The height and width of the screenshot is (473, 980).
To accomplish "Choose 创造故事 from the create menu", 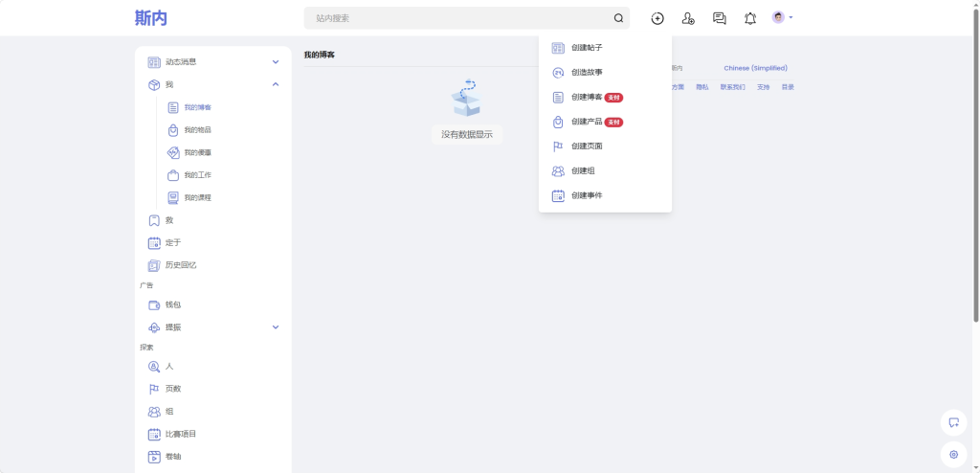I will tap(605, 73).
